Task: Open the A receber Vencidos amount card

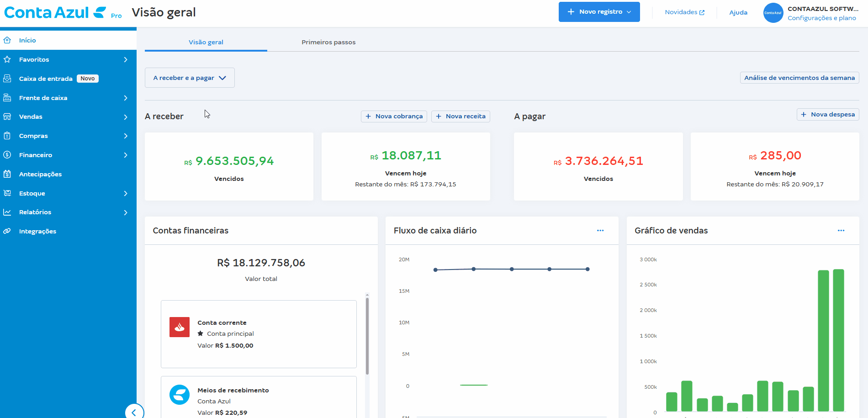Action: point(229,166)
